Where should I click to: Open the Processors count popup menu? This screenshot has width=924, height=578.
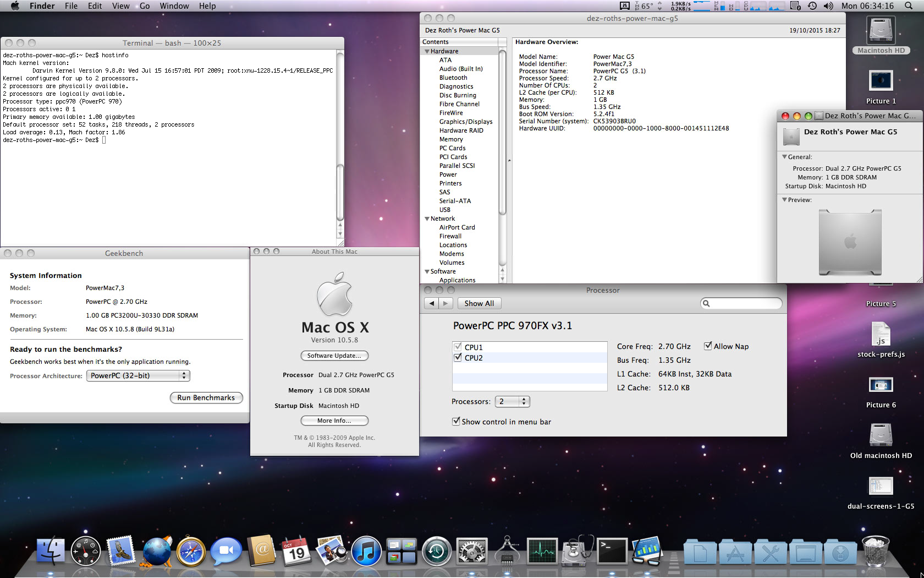512,401
